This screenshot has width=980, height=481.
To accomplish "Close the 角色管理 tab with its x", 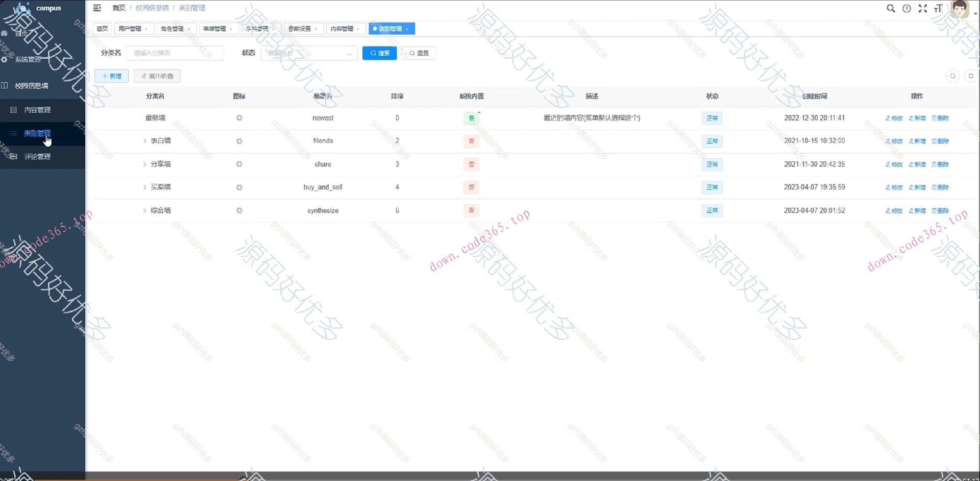I will coord(189,29).
